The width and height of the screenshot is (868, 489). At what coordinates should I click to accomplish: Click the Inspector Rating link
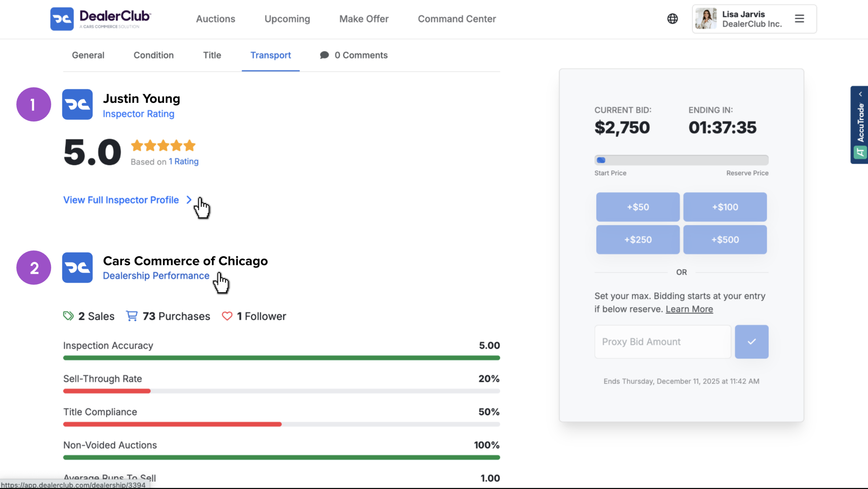139,114
